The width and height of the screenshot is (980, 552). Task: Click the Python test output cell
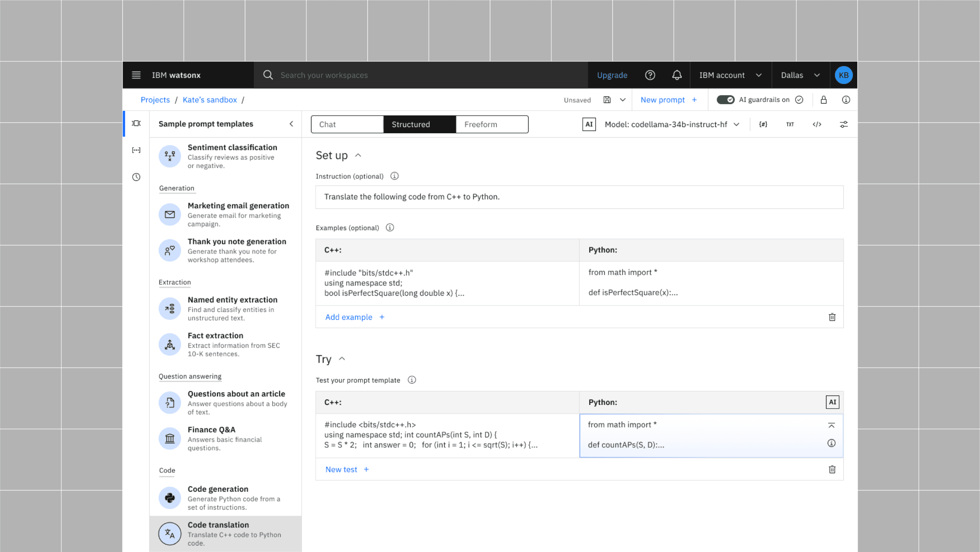[x=711, y=435]
